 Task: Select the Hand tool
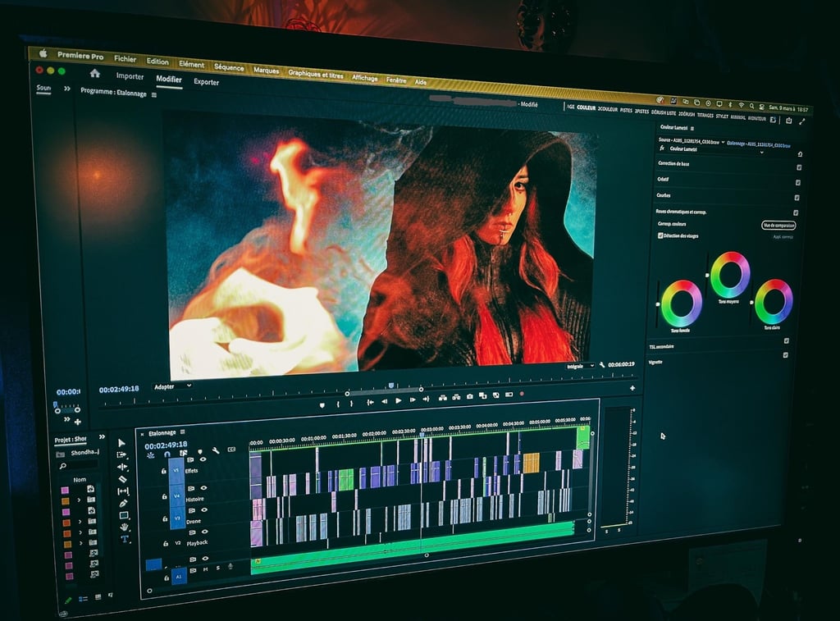pos(125,527)
